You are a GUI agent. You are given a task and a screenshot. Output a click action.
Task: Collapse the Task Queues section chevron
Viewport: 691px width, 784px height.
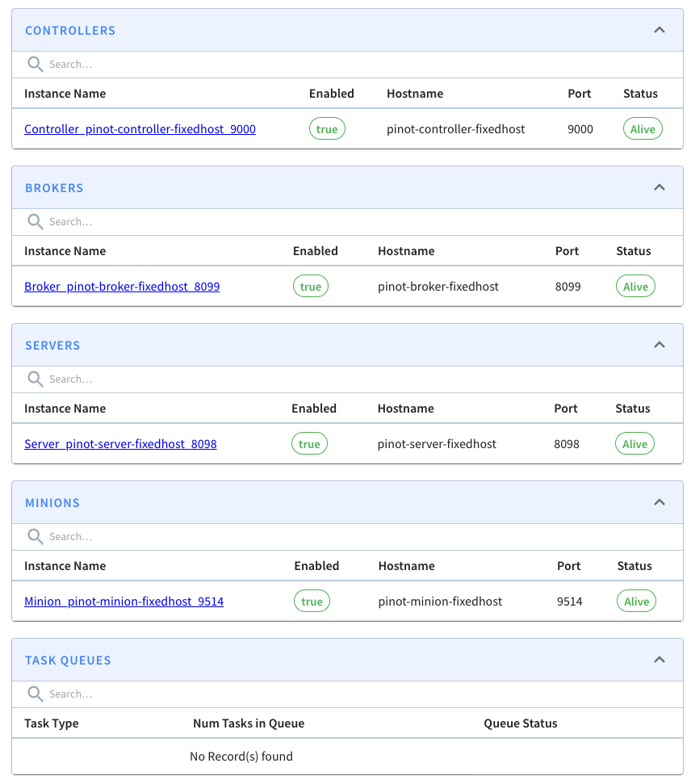[659, 660]
